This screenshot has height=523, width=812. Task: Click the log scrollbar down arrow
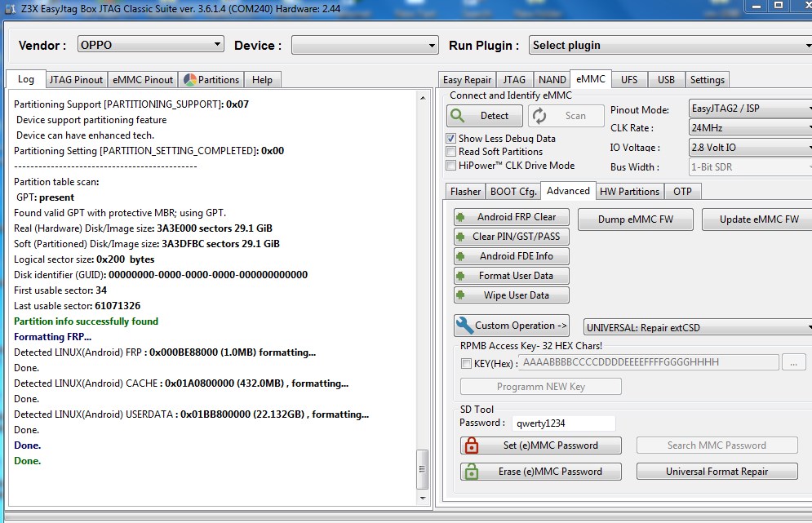(423, 499)
